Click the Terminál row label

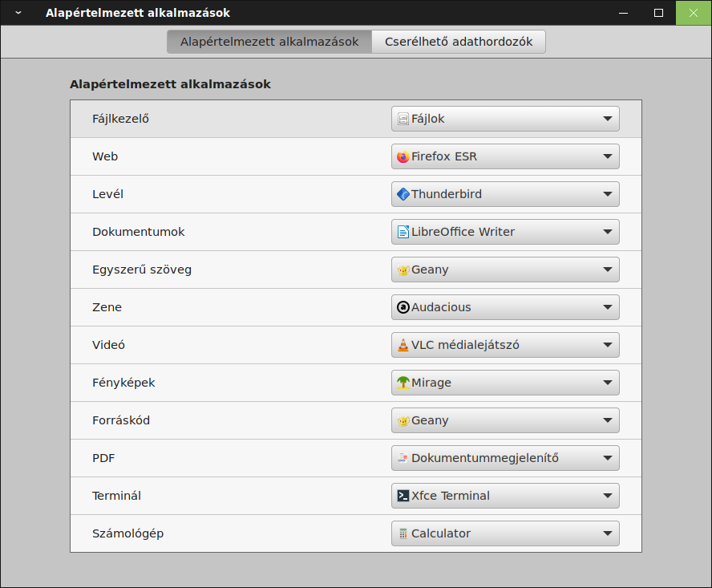116,497
